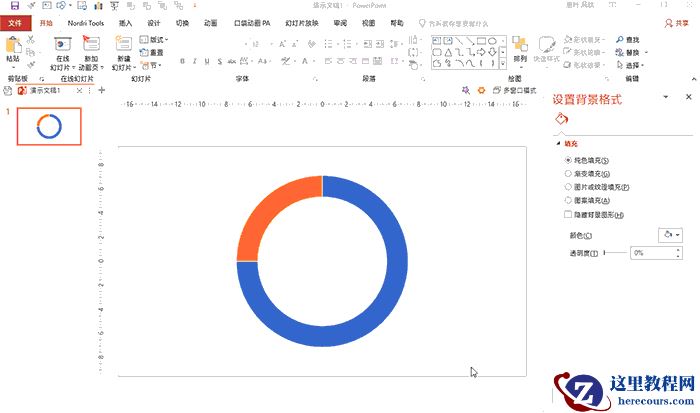Image resolution: width=700 pixels, height=413 pixels.
Task: Click the purple magnifier icon in tab bar
Action: 466,90
